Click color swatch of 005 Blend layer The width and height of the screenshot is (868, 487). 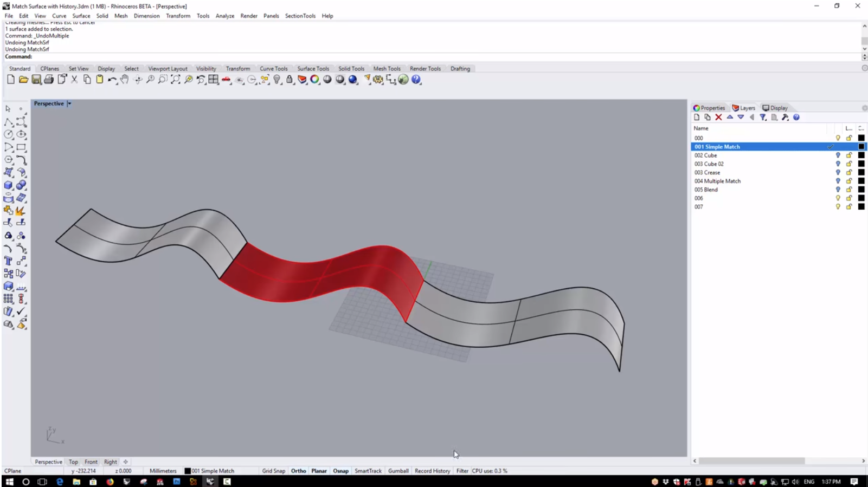[861, 190]
